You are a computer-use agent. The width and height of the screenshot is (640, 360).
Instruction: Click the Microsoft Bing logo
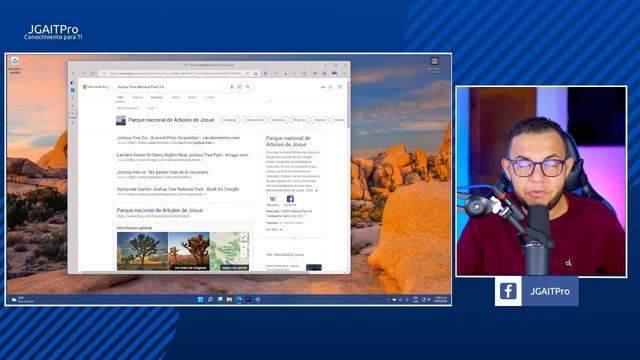(x=96, y=87)
